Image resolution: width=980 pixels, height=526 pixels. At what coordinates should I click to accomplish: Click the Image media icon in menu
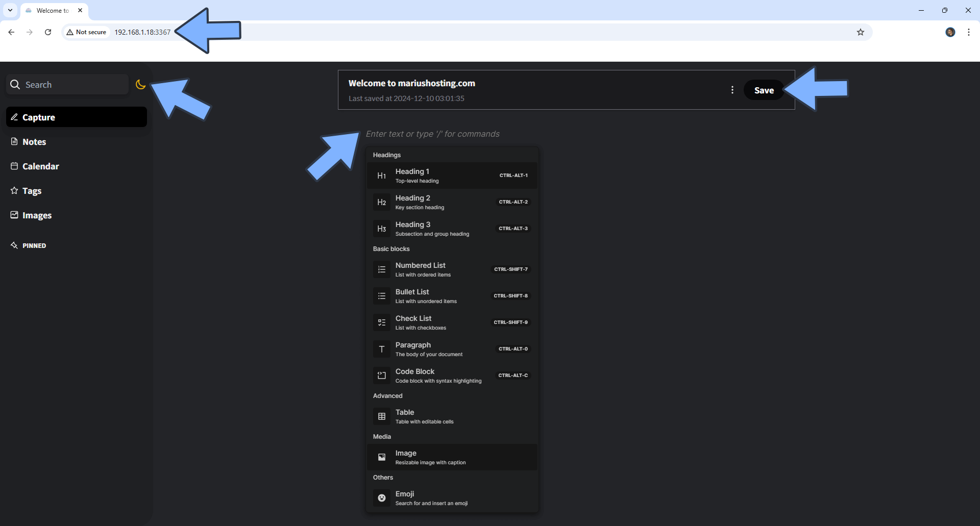pos(382,457)
